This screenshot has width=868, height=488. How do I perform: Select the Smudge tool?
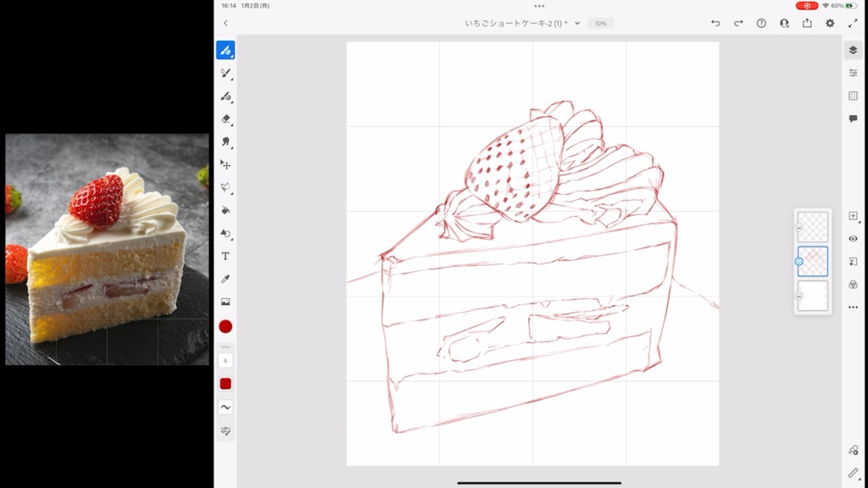pyautogui.click(x=225, y=141)
